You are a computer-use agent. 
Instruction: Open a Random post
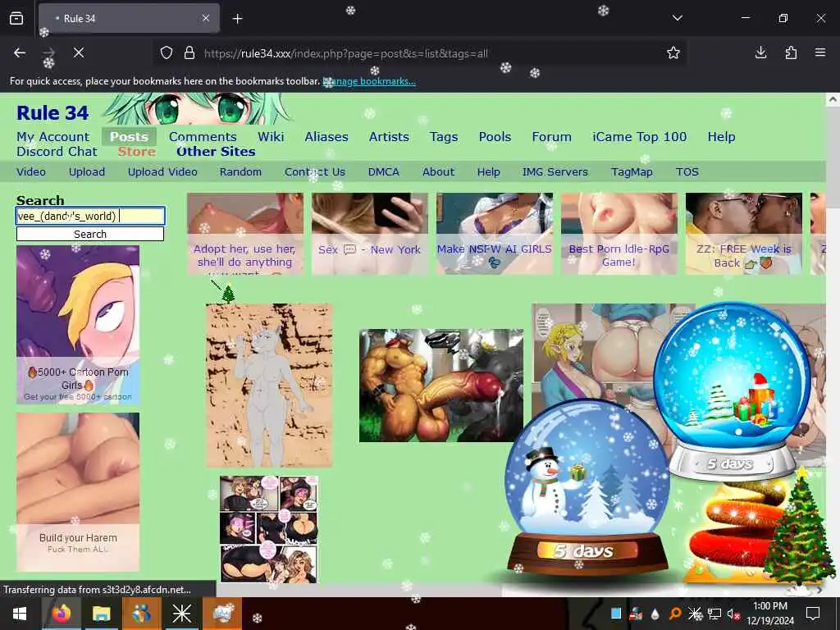(x=240, y=172)
